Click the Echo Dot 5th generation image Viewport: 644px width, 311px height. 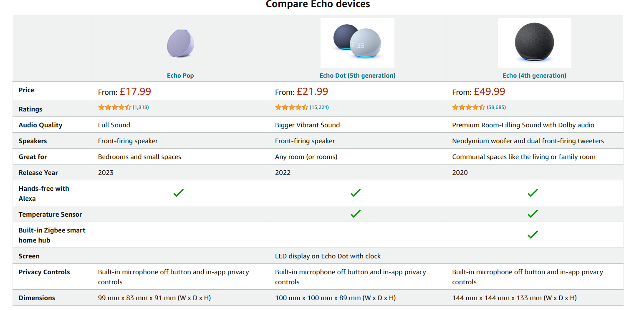click(357, 43)
